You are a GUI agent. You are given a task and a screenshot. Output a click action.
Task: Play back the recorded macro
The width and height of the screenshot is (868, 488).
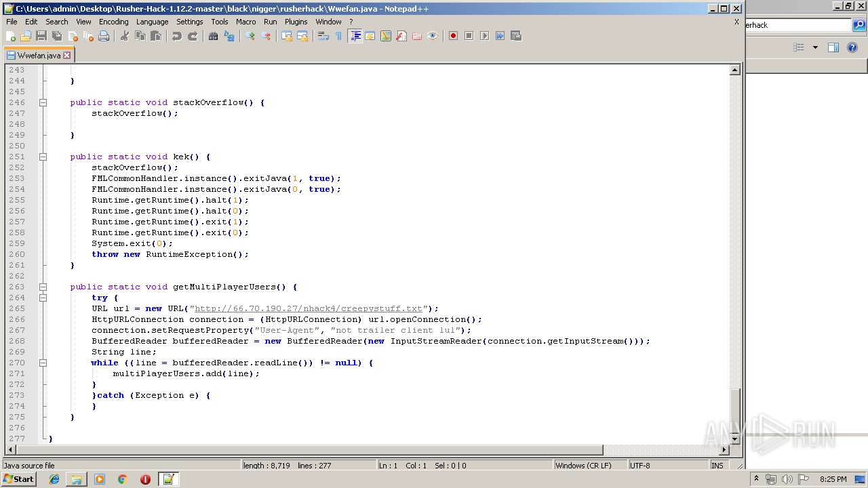pyautogui.click(x=484, y=36)
